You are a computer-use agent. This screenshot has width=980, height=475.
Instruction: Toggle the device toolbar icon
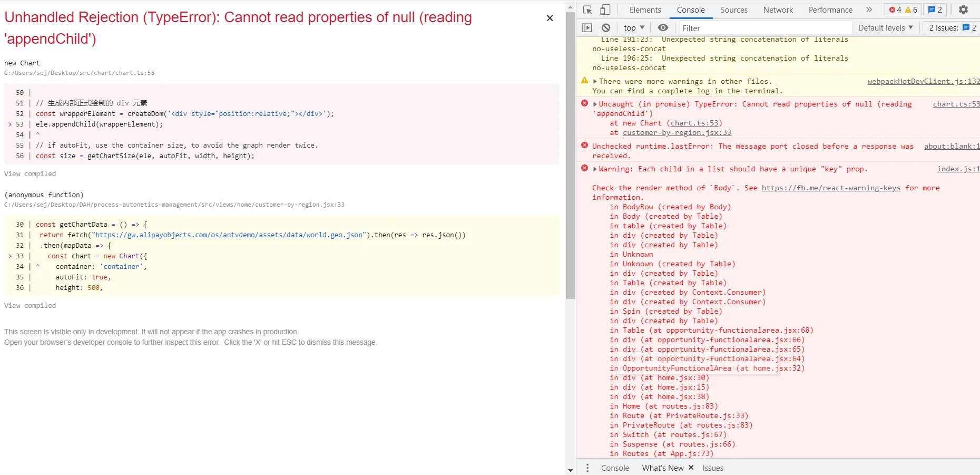(x=605, y=9)
